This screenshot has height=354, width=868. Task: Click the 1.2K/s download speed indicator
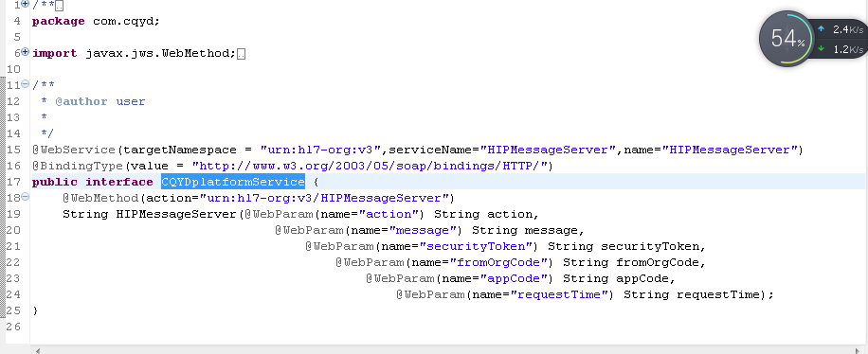[x=841, y=49]
